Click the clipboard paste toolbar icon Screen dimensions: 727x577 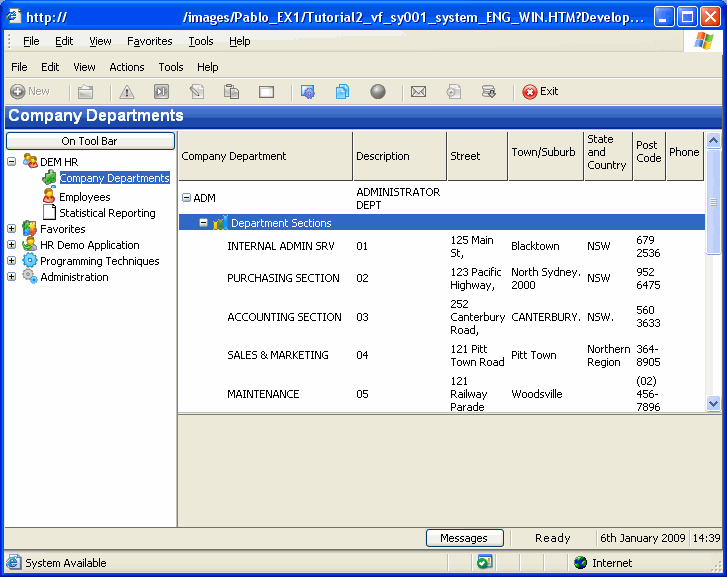pos(231,92)
